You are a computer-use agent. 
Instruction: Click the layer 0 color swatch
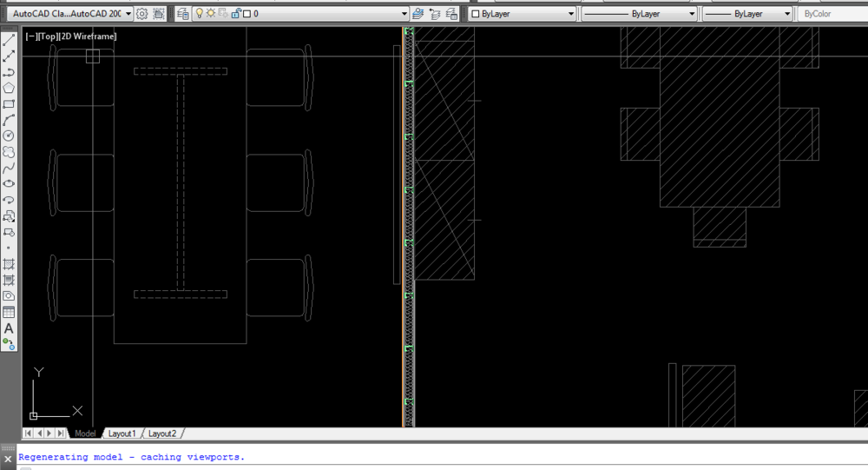pos(247,14)
